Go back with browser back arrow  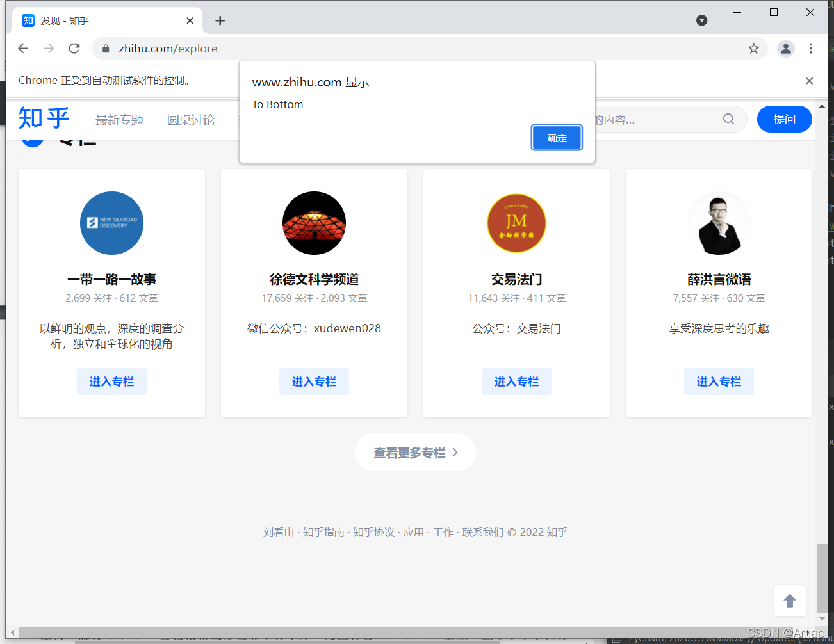(x=24, y=49)
